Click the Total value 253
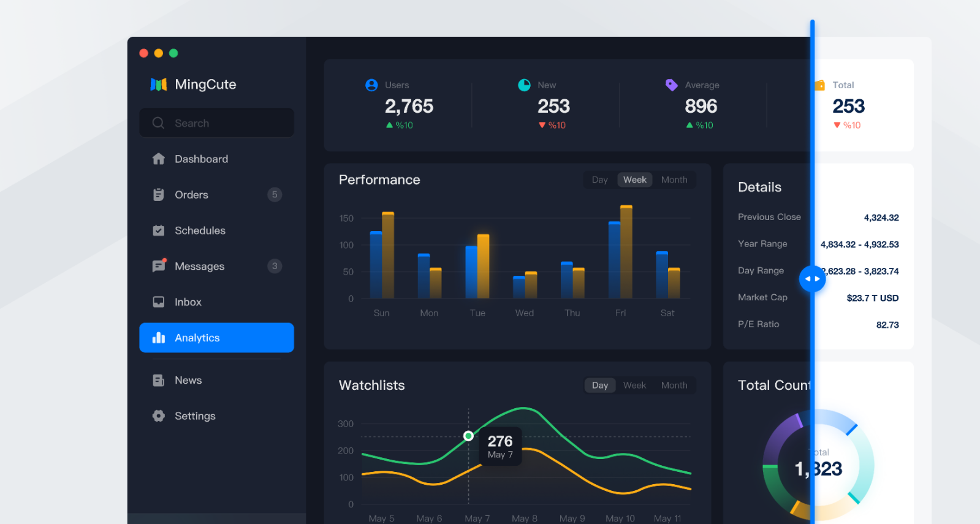Viewport: 980px width, 524px height. (x=849, y=107)
